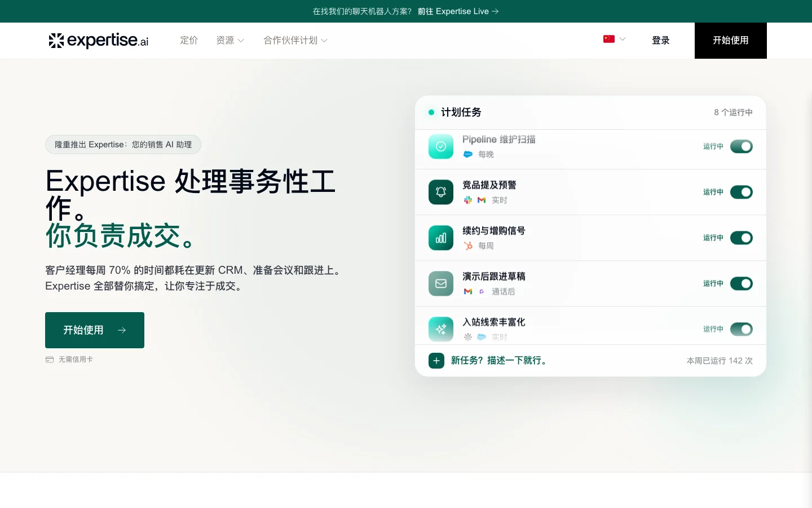
Task: Open the 合作伙伴计划 dropdown
Action: coord(295,40)
